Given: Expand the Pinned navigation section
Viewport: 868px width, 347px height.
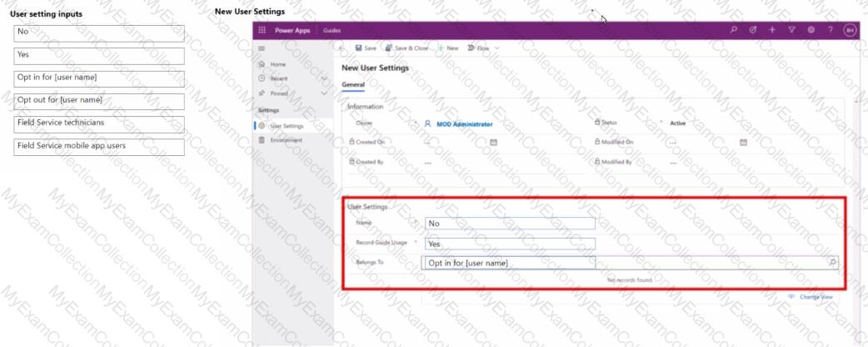Looking at the screenshot, I should pos(323,92).
